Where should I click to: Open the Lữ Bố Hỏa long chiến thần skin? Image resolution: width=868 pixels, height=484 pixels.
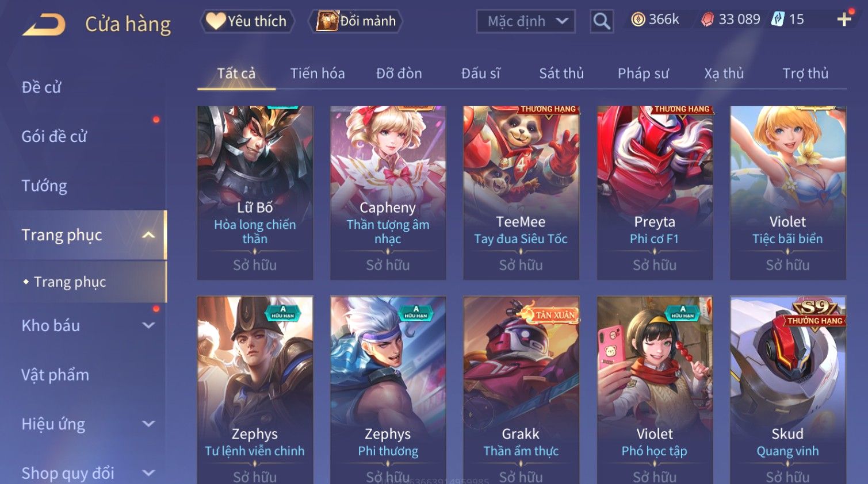click(255, 193)
